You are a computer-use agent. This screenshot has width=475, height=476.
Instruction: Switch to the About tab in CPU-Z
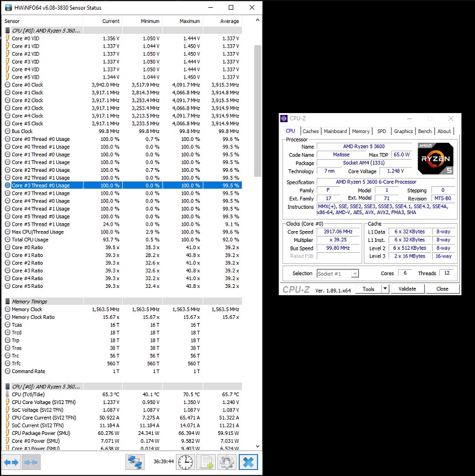444,131
